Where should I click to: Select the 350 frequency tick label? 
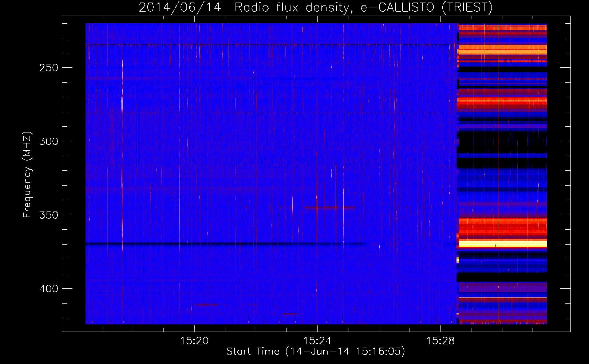(49, 215)
